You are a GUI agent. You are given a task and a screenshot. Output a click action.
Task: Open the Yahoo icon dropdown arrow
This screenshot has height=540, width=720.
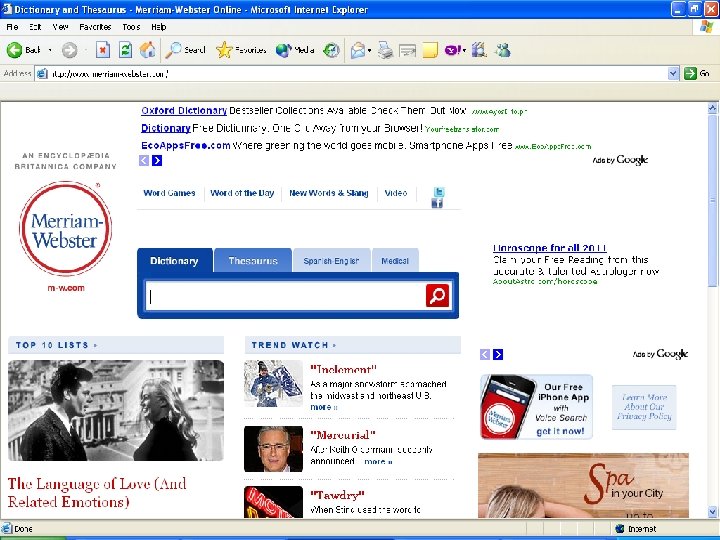(x=464, y=51)
